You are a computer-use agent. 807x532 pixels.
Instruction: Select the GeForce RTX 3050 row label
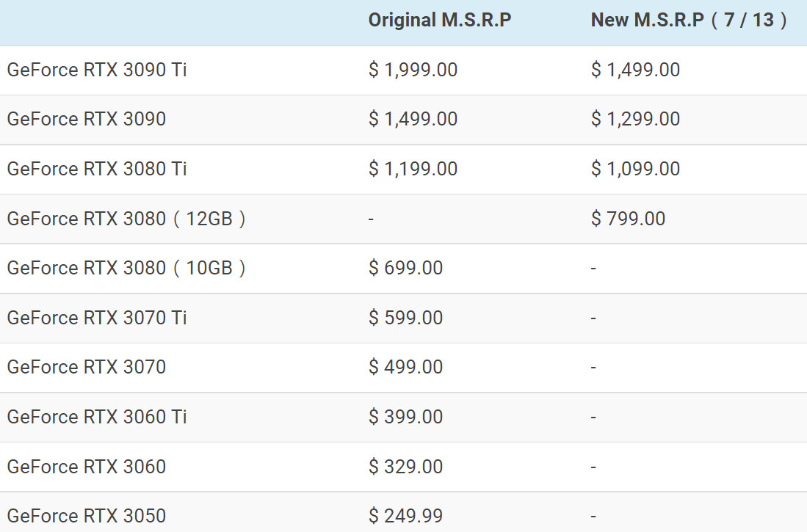87,516
